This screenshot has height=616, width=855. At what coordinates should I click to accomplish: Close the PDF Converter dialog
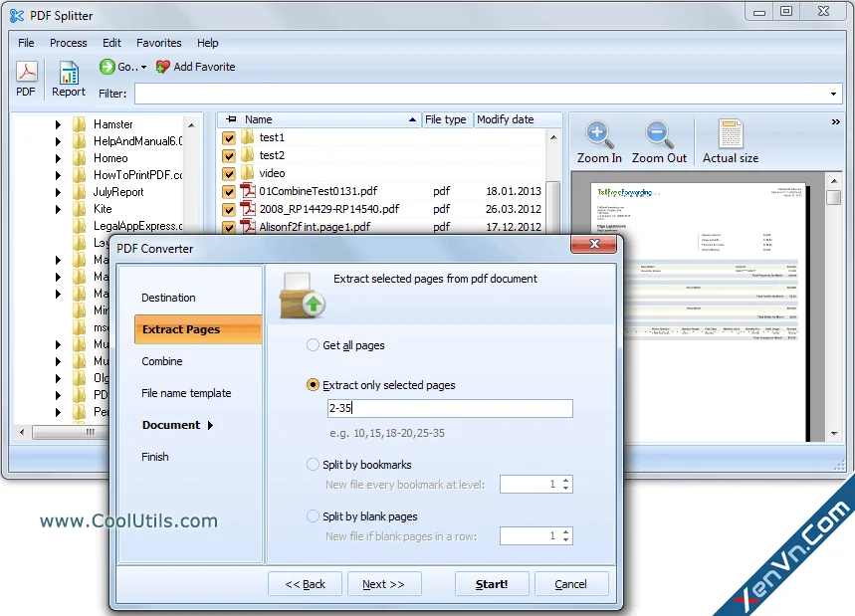click(x=594, y=244)
